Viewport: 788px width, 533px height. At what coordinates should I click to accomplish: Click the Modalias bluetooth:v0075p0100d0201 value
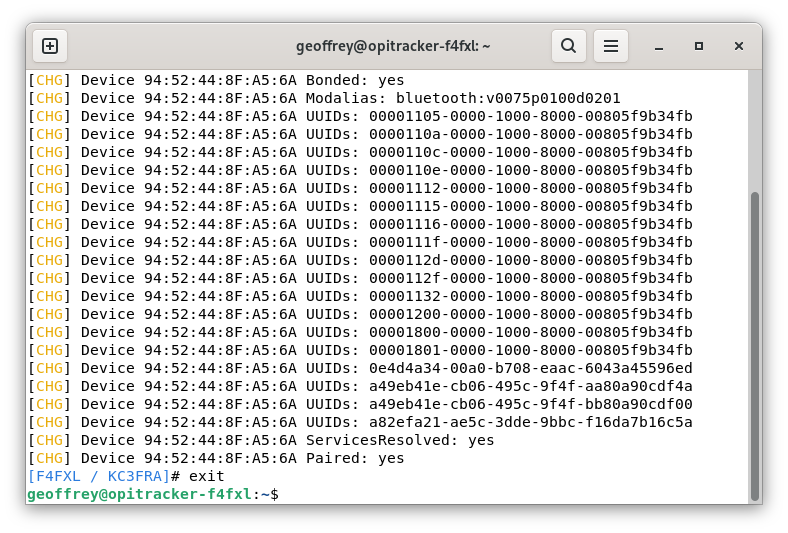coord(508,98)
